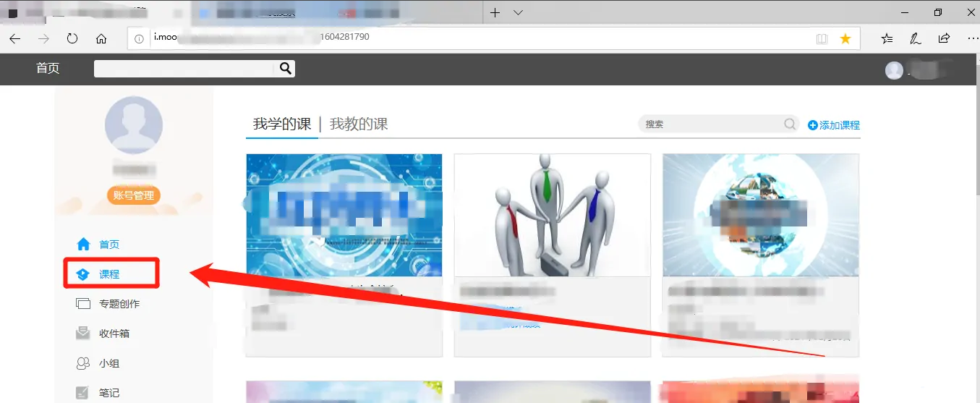This screenshot has height=403, width=980.
Task: Switch to the 我教的课 tab
Action: pyautogui.click(x=359, y=124)
